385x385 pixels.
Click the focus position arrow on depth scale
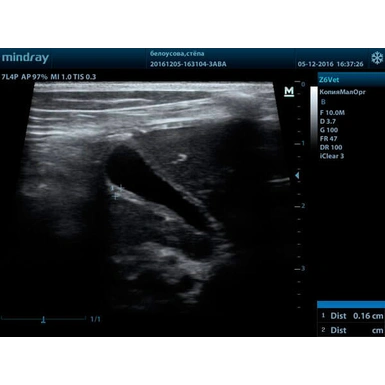297,175
